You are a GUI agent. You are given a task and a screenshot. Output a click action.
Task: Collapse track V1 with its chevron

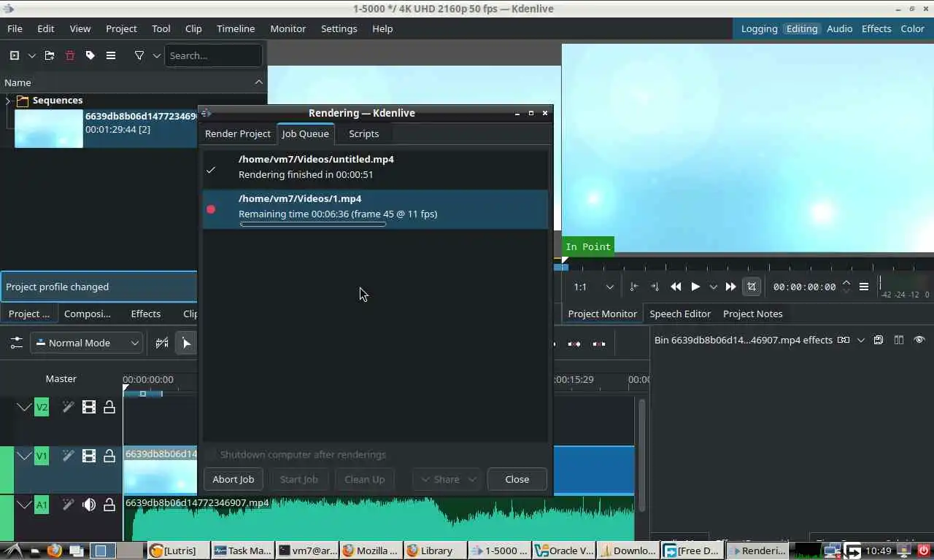coord(24,456)
